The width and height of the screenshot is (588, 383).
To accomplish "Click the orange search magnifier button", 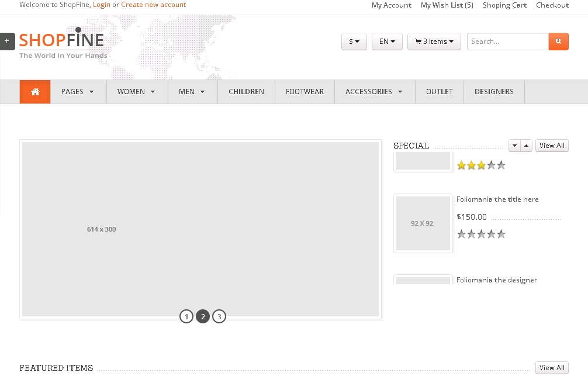I will click(558, 42).
